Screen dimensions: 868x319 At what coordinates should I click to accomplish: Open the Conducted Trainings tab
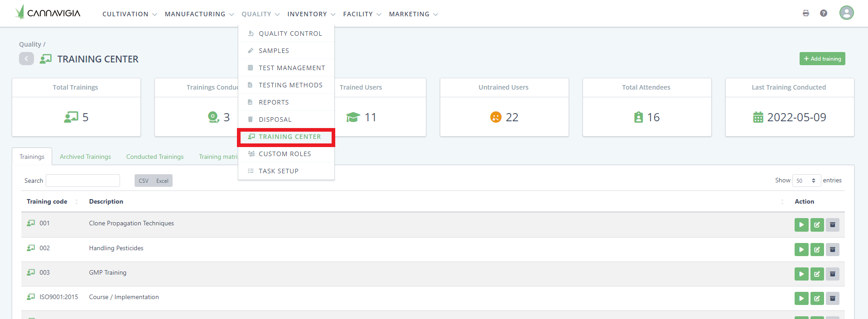click(x=155, y=157)
